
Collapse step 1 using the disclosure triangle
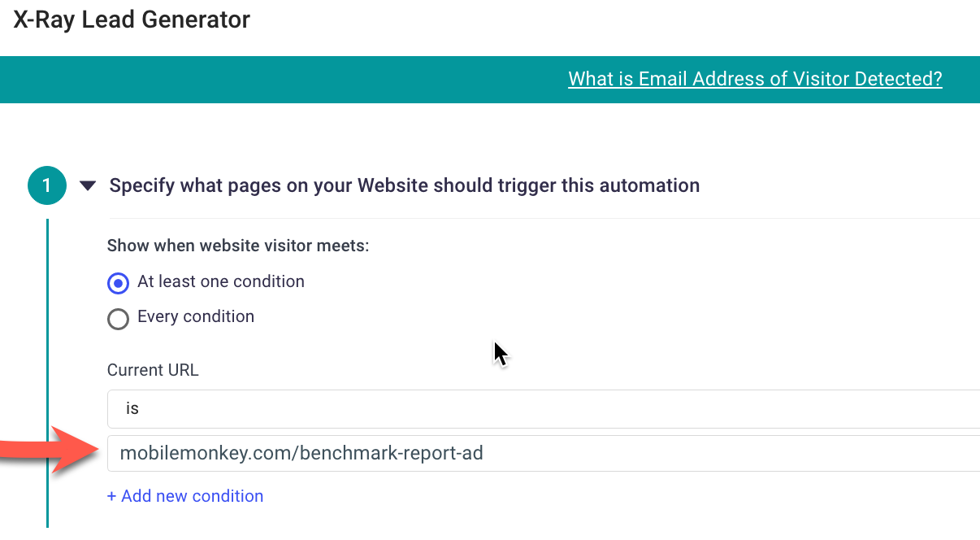coord(89,185)
